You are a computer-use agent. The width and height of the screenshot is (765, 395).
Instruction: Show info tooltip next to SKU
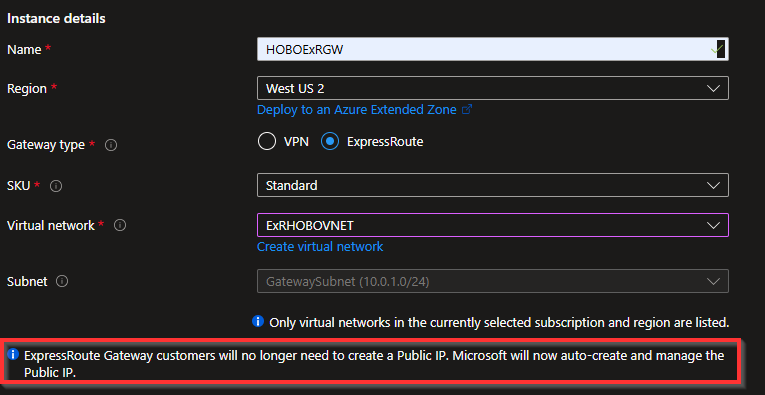[56, 186]
